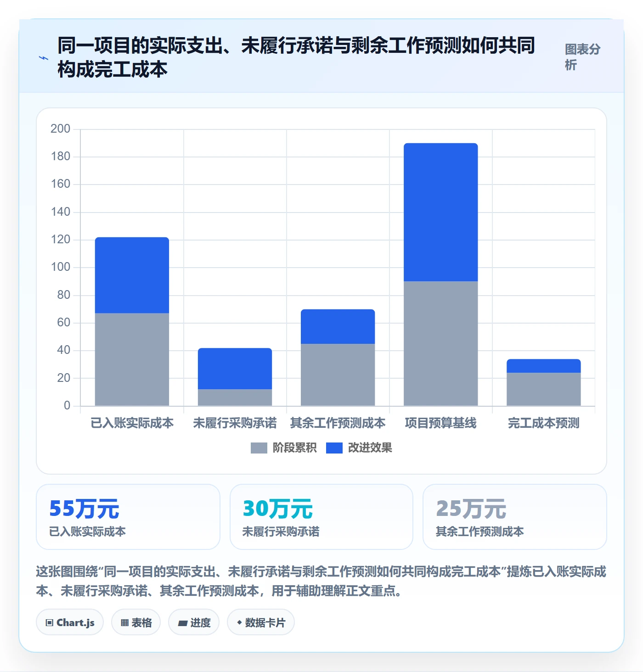Toggle the 改进效果 legend swatch
Viewport: 643px width, 672px height.
334,448
